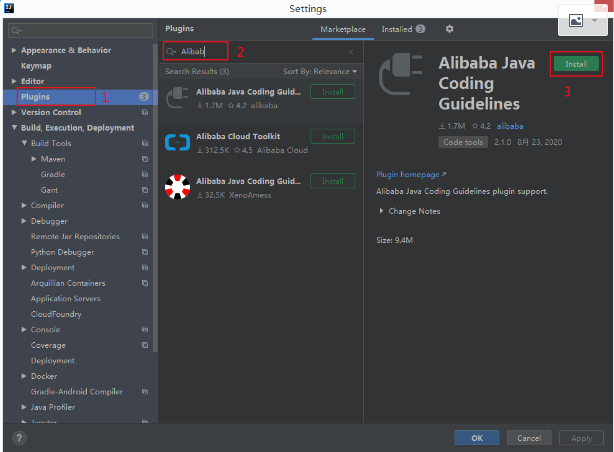Image resolution: width=614 pixels, height=452 pixels.
Task: Select Python Debugger in settings tree
Action: coord(62,252)
